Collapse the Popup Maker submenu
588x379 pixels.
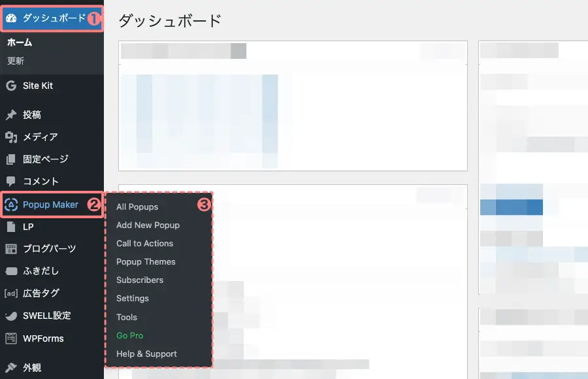52,205
